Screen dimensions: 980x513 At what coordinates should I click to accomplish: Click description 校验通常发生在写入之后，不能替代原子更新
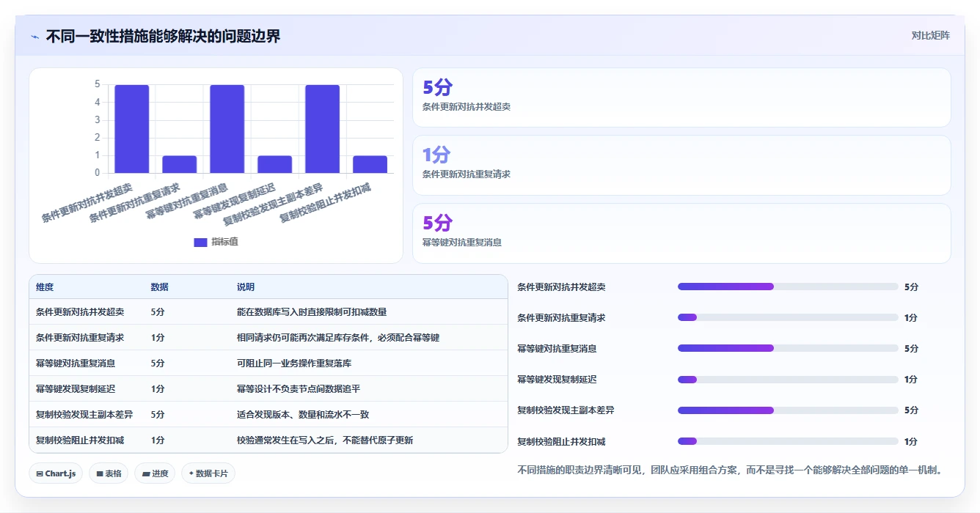(x=325, y=440)
